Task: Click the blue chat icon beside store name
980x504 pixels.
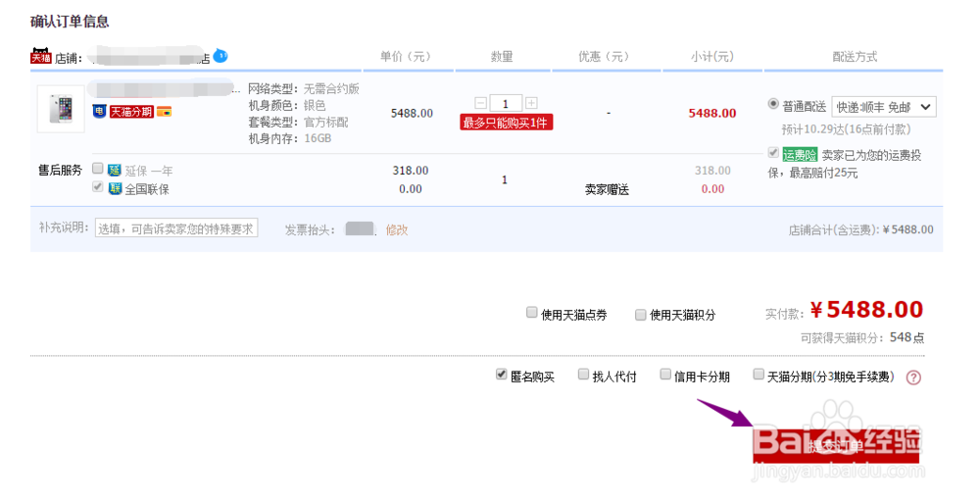Action: [x=220, y=55]
